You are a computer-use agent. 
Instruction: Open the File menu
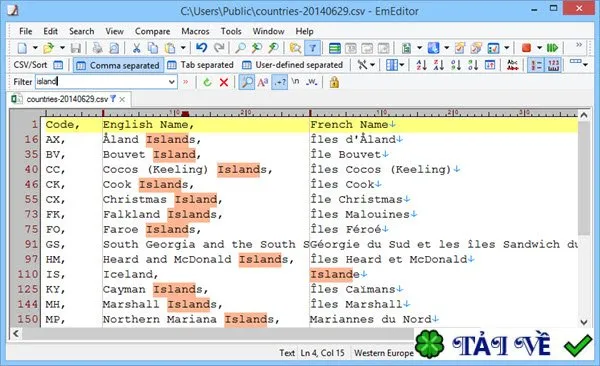pos(26,31)
